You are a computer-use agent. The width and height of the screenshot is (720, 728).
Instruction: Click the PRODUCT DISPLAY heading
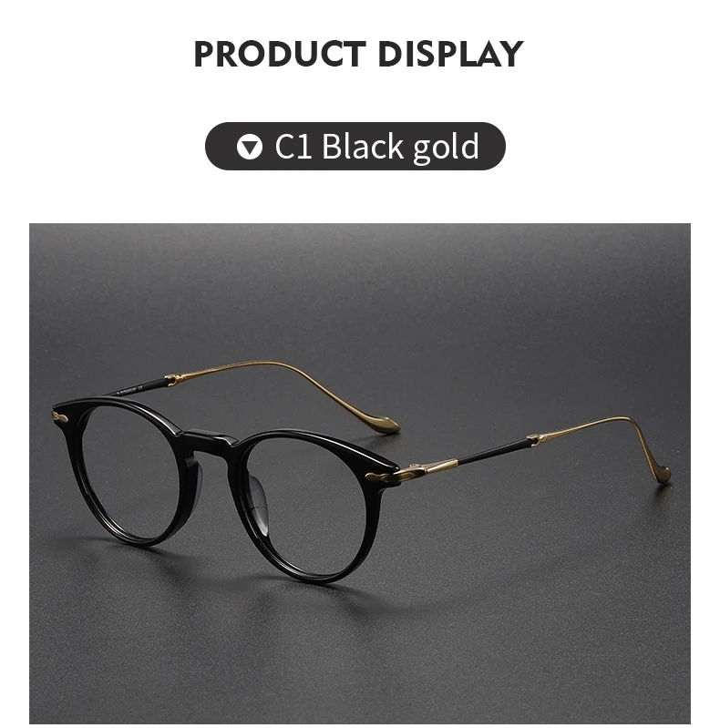coord(358,54)
